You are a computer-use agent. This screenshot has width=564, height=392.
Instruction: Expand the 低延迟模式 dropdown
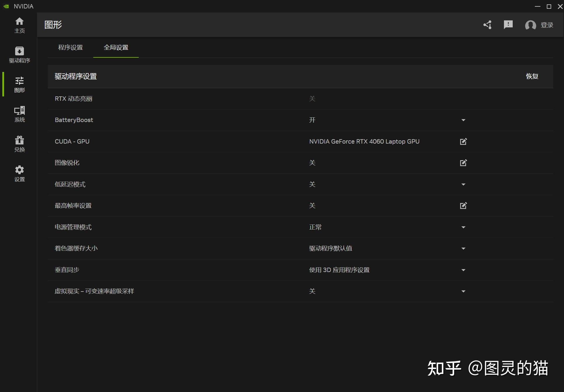(x=463, y=184)
